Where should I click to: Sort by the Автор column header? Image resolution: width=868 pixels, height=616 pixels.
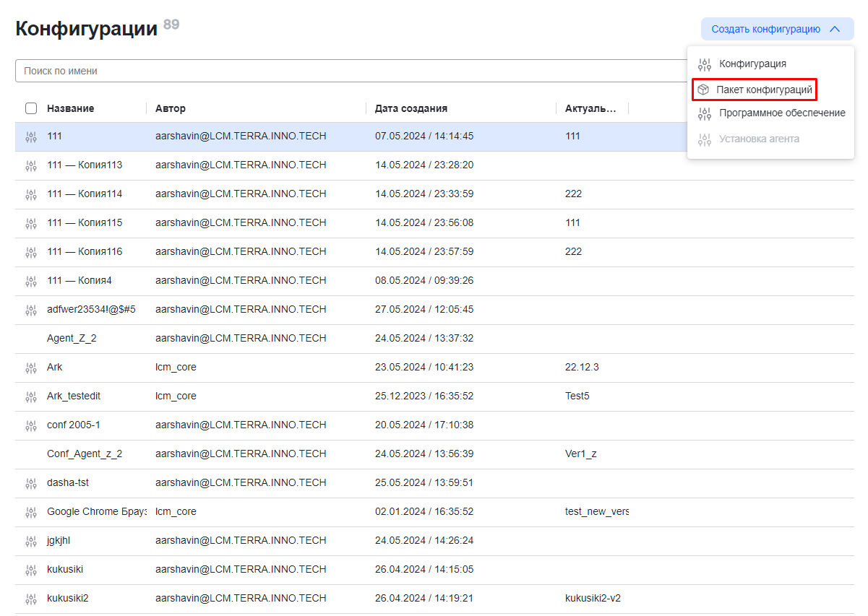click(x=170, y=108)
